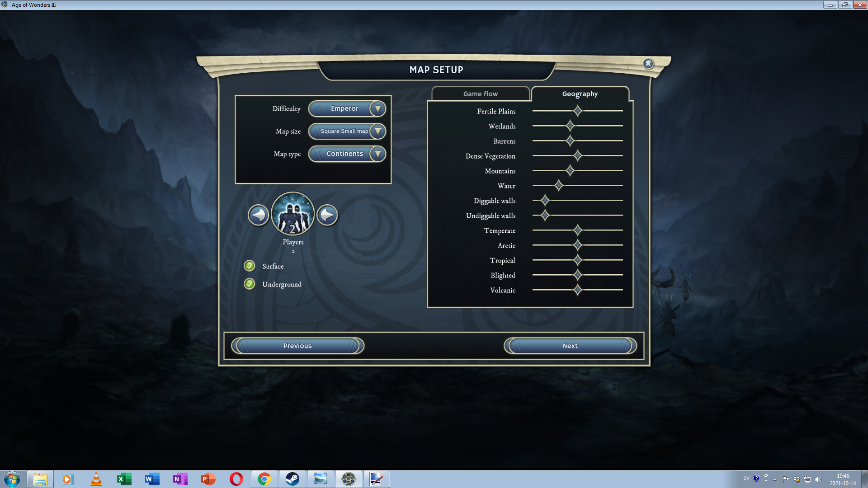This screenshot has height=488, width=868.
Task: Open File Explorer from the taskbar
Action: click(x=40, y=479)
